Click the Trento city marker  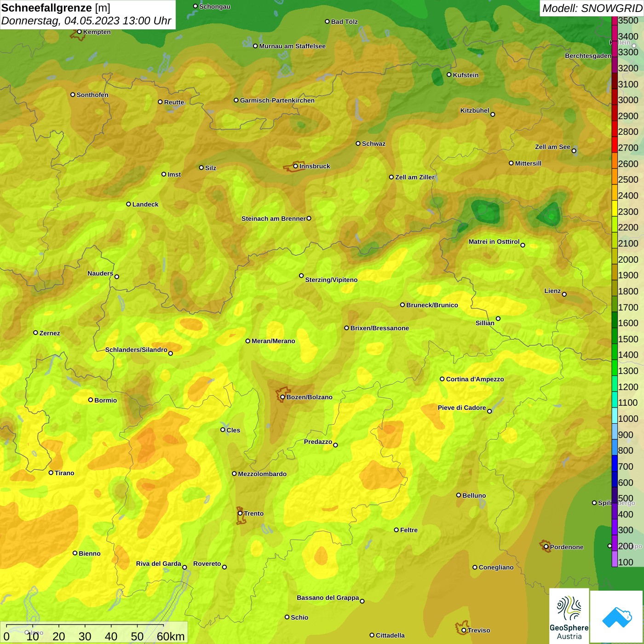tap(240, 513)
